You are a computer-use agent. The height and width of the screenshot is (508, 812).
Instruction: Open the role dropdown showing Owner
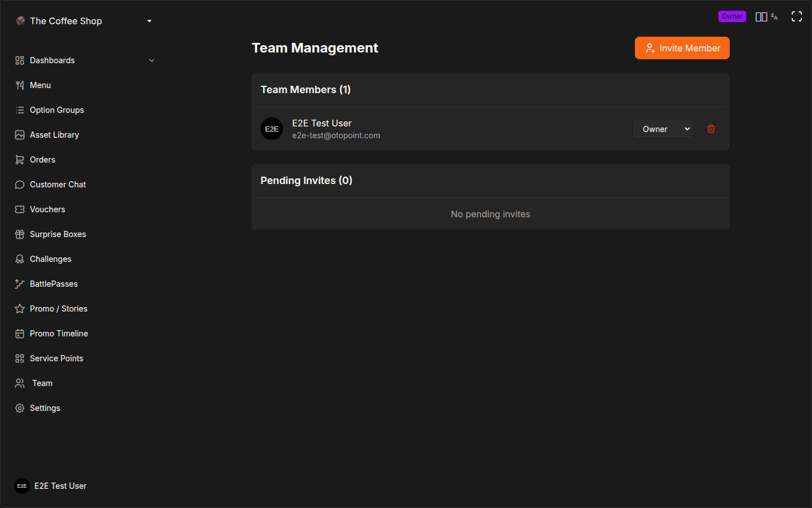(663, 129)
